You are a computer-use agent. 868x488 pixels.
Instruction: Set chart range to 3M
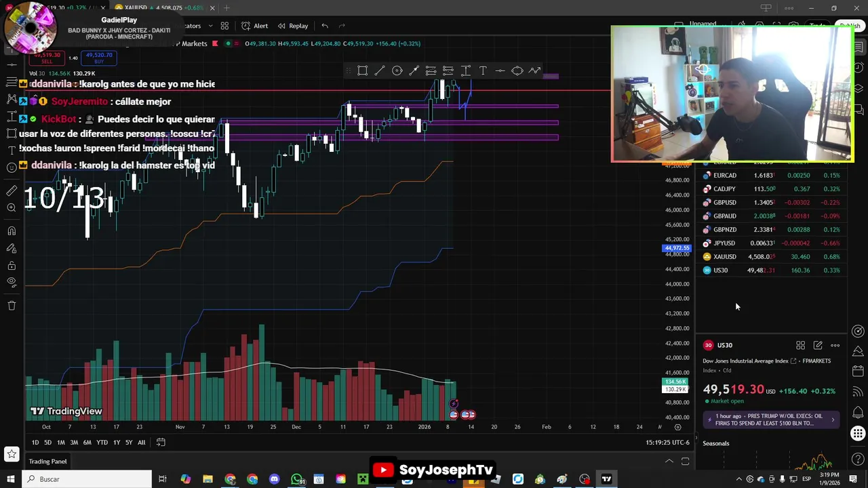[74, 443]
